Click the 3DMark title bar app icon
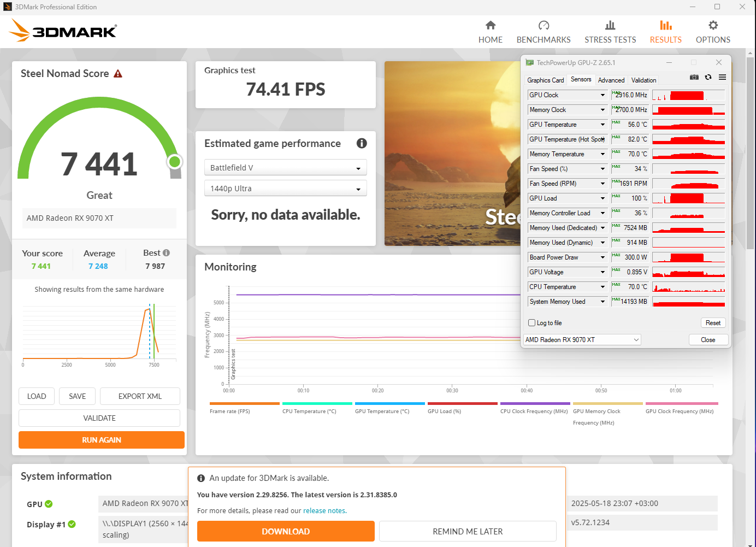Screen dimensions: 756x547 pyautogui.click(x=8, y=7)
